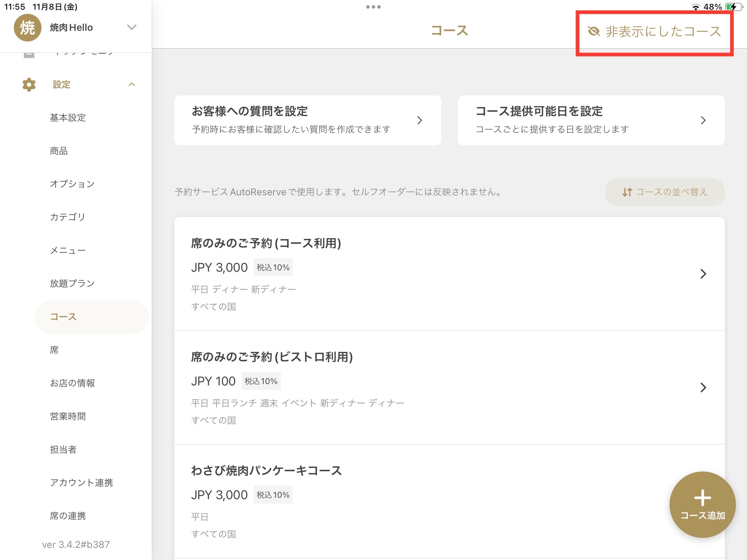
Task: Go to カテゴリ settings
Action: (68, 217)
